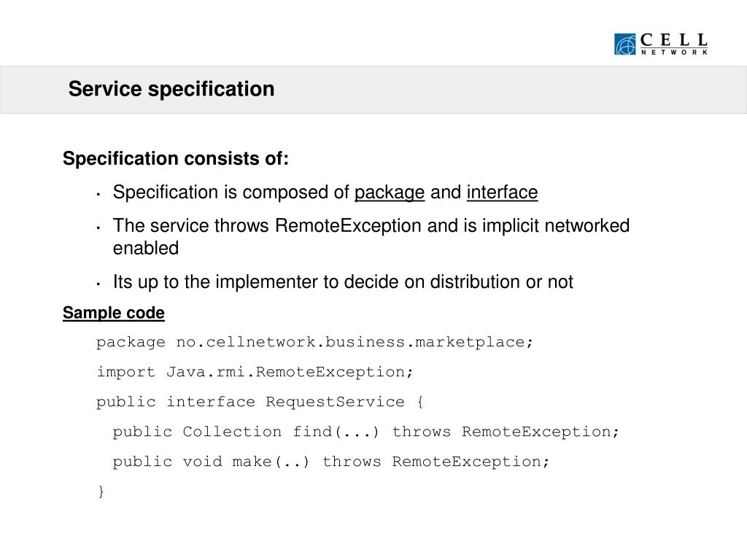The width and height of the screenshot is (747, 560).
Task: Click the word 'Collection' in the code
Action: tap(232, 432)
